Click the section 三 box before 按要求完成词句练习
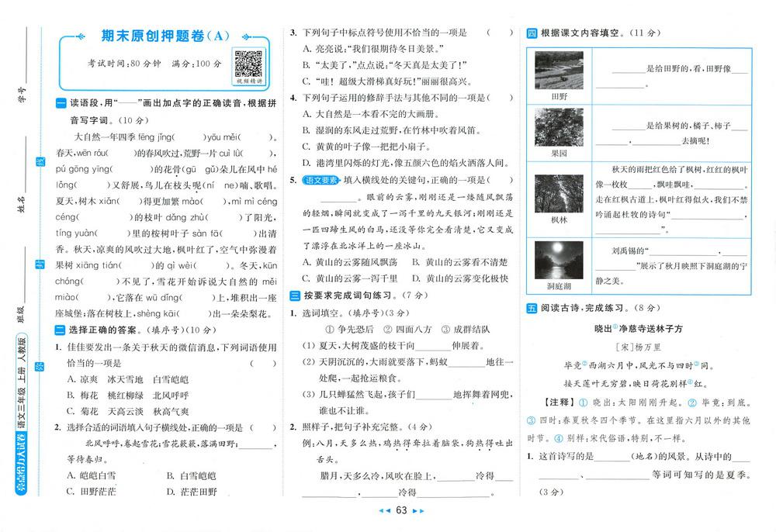776x532 pixels. tap(295, 296)
